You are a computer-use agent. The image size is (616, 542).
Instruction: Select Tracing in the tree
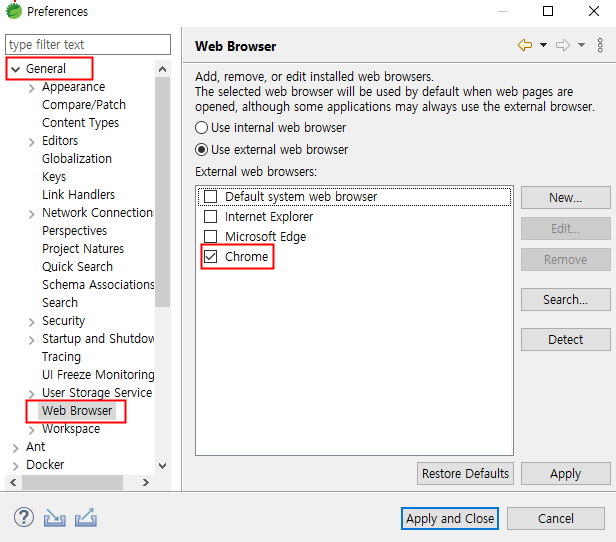[61, 357]
